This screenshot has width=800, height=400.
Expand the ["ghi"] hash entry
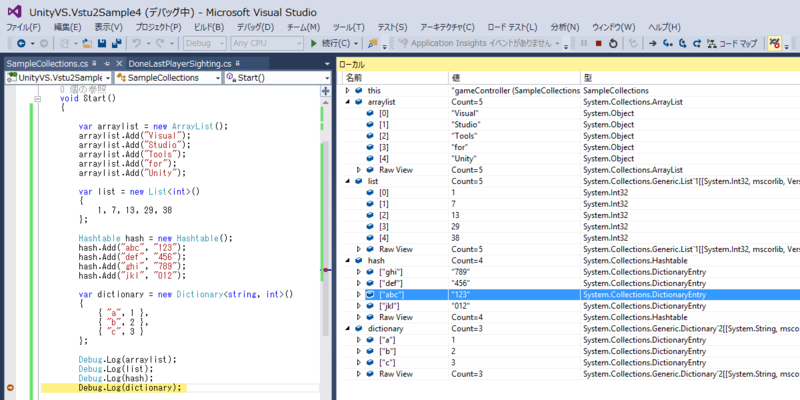[x=359, y=272]
